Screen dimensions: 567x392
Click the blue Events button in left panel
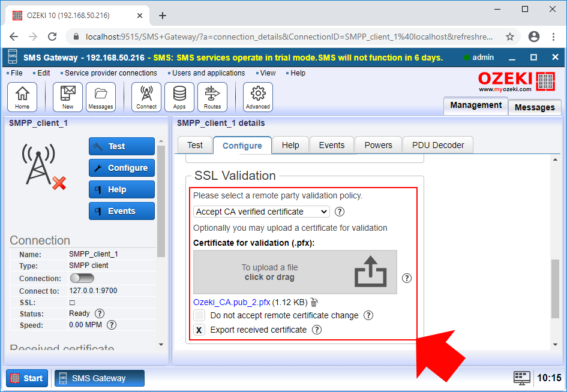click(x=122, y=211)
